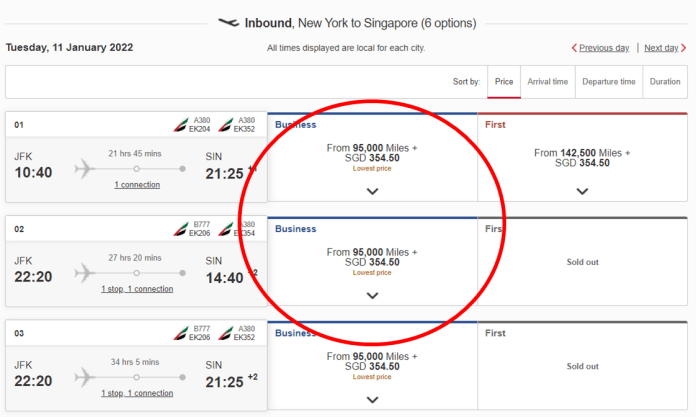Click the airplane icon on the 10:40 JFK flight
Viewport: 696px width, 417px height.
[85, 169]
